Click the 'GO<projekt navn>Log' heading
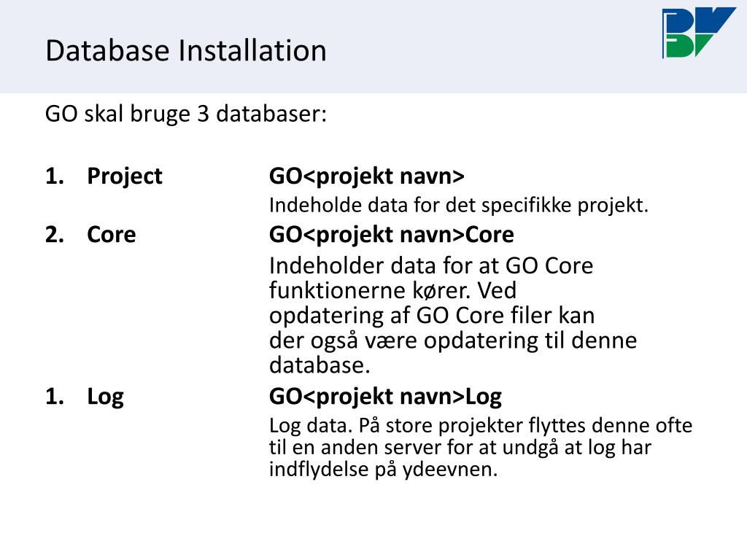This screenshot has height=560, width=747. (x=385, y=397)
